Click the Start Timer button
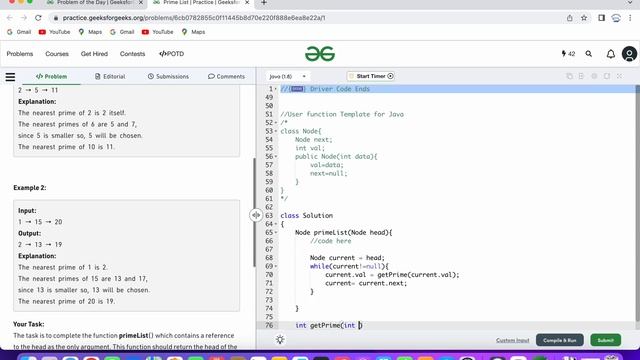The height and width of the screenshot is (360, 640). pyautogui.click(x=371, y=76)
